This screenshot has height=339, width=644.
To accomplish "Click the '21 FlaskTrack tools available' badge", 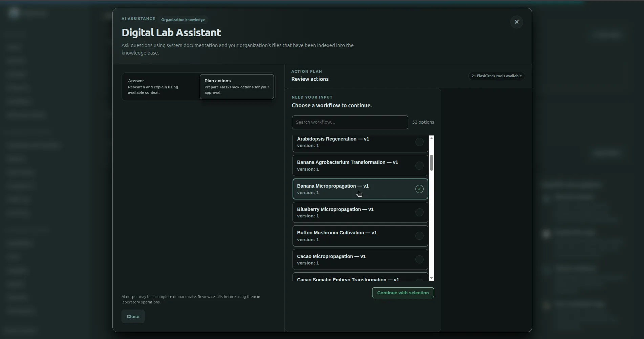I will (x=496, y=76).
